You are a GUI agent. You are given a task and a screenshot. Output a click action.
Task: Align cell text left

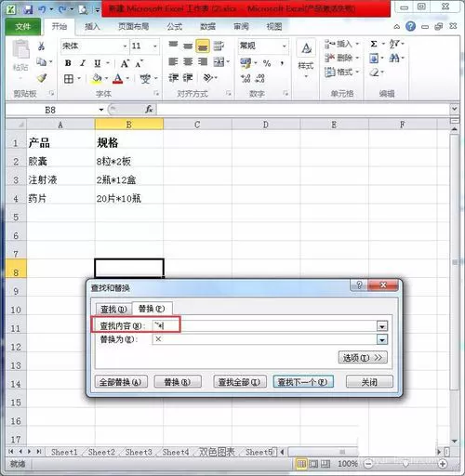(x=173, y=62)
